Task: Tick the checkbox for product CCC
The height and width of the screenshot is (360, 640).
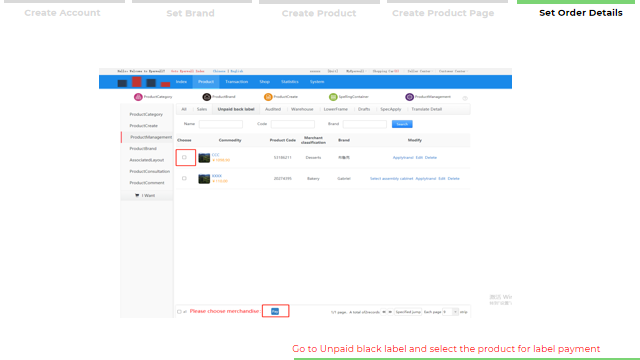Action: tap(184, 157)
